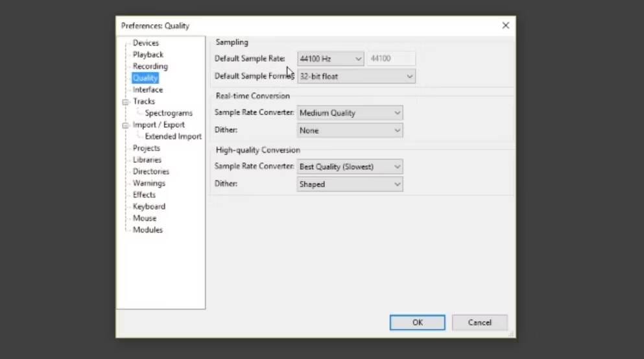The width and height of the screenshot is (644, 359).
Task: Collapse the Import / Export tree node
Action: [x=125, y=125]
